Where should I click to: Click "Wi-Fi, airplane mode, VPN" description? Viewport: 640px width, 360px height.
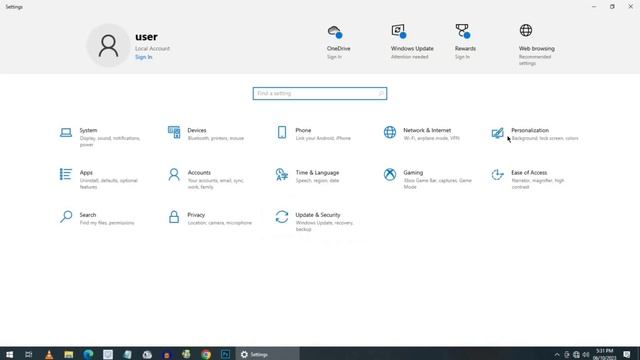point(431,138)
